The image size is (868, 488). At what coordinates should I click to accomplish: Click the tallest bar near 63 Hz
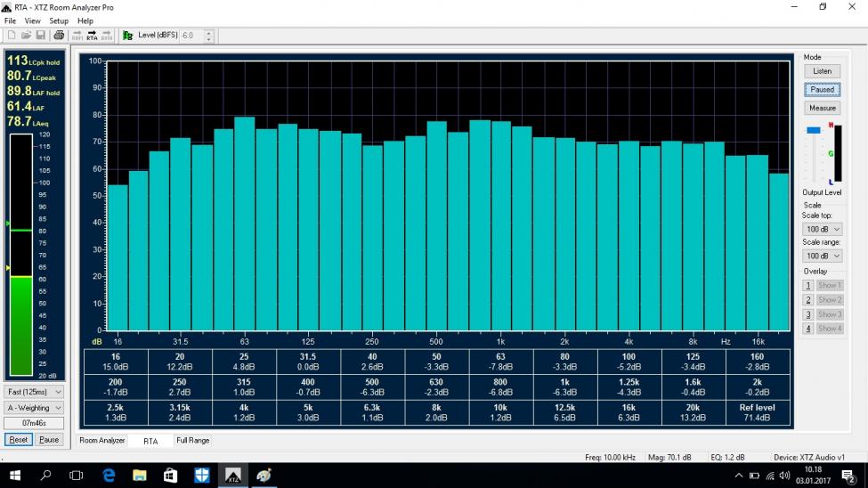tap(244, 224)
